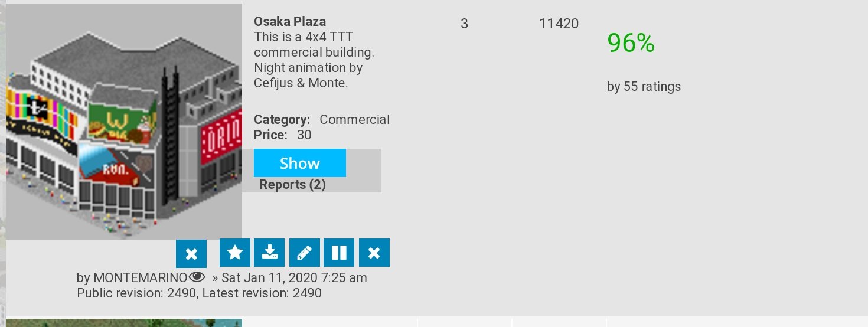Click the pencil edit icon button
Screen dimensions: 868x327
[x=305, y=253]
